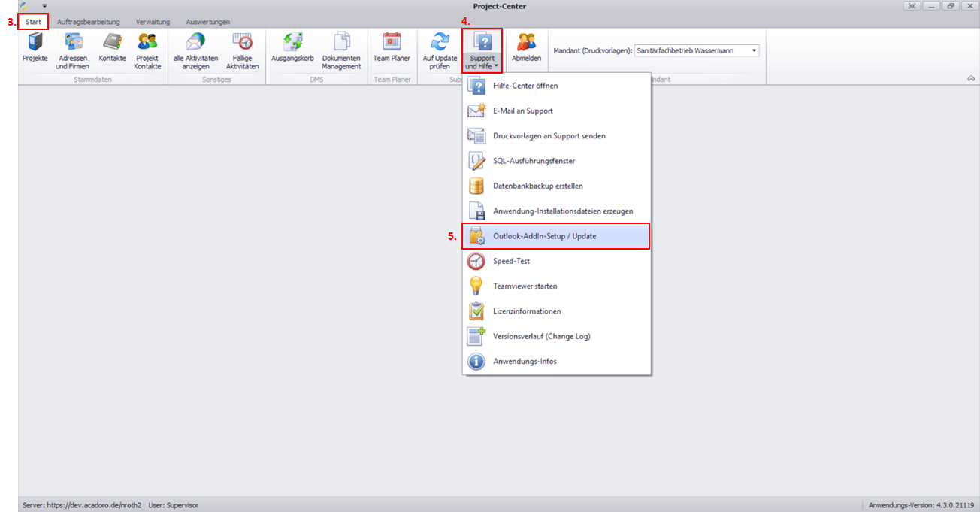Viewport: 980px width, 512px height.
Task: Click Adressen und Firmen icon
Action: tap(72, 50)
